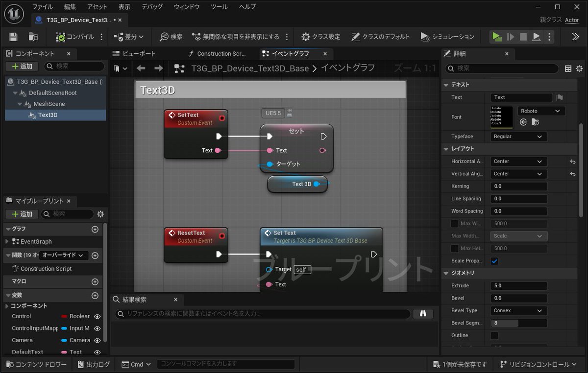Open the Roboto font dropdown
Image resolution: width=588 pixels, height=373 pixels.
541,111
